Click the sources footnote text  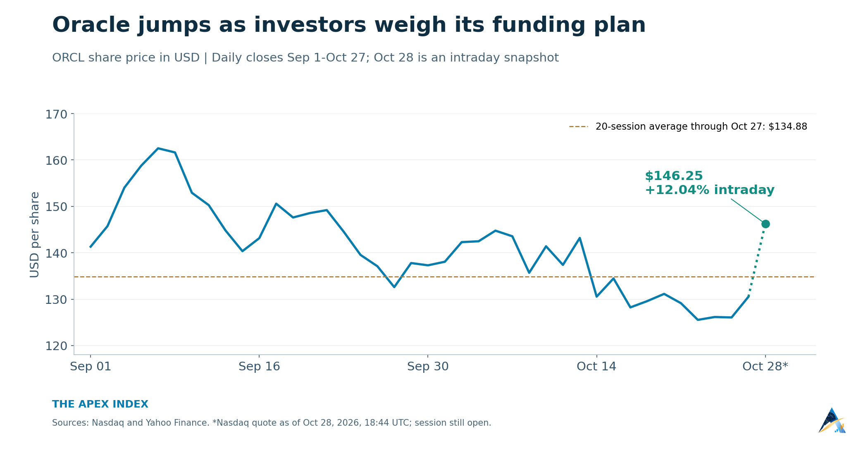tap(272, 423)
